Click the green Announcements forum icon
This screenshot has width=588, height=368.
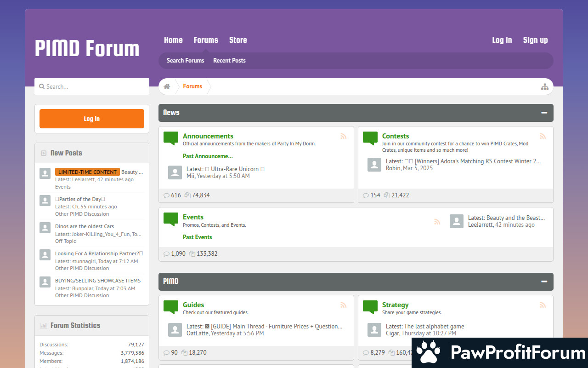pyautogui.click(x=171, y=138)
